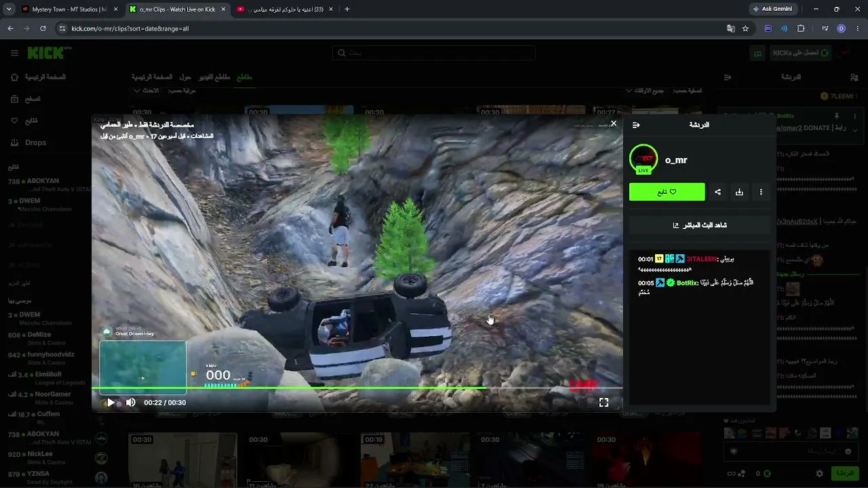Download the clip

(739, 192)
